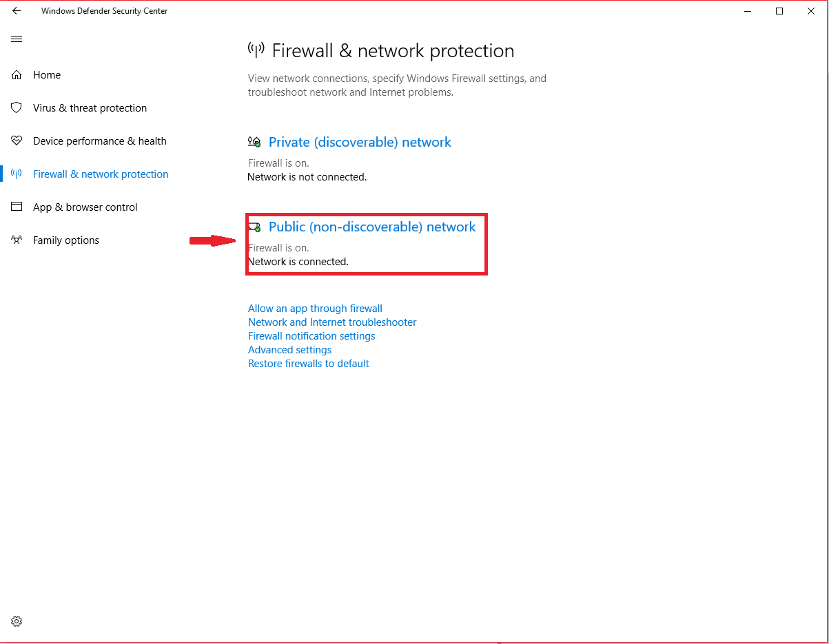Image resolution: width=829 pixels, height=644 pixels.
Task: Open Public (non-discoverable) network settings
Action: (x=372, y=227)
